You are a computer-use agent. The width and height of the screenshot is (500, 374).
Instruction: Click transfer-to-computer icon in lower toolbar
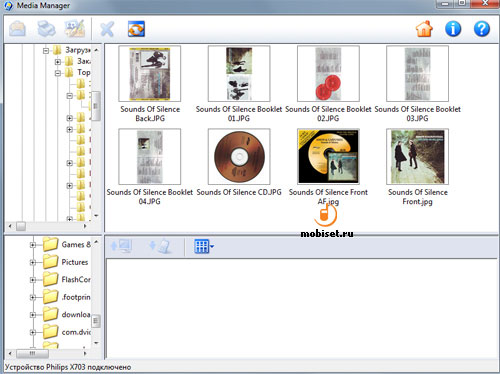coord(121,247)
